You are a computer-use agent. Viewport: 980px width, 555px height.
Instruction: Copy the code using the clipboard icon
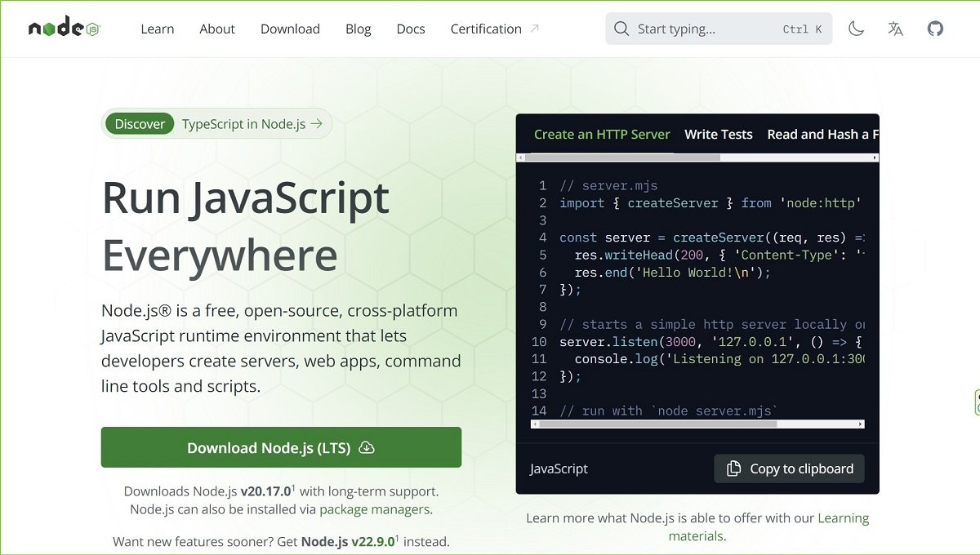coord(733,468)
